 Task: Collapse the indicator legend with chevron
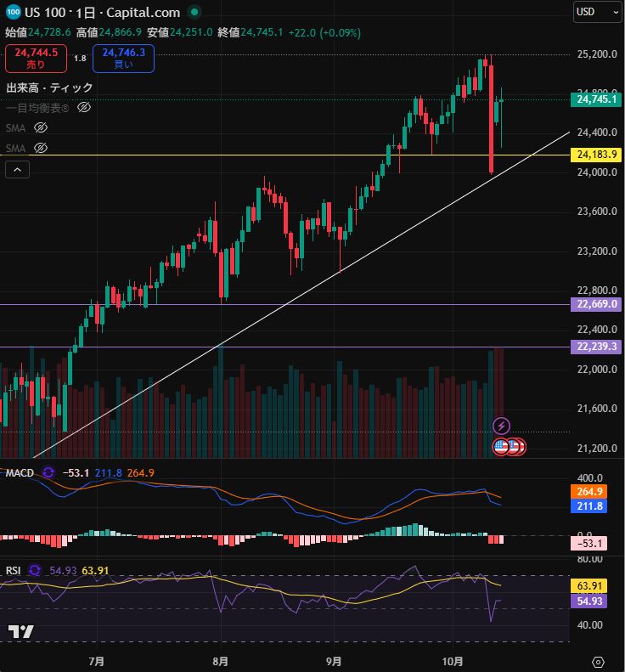pyautogui.click(x=18, y=170)
